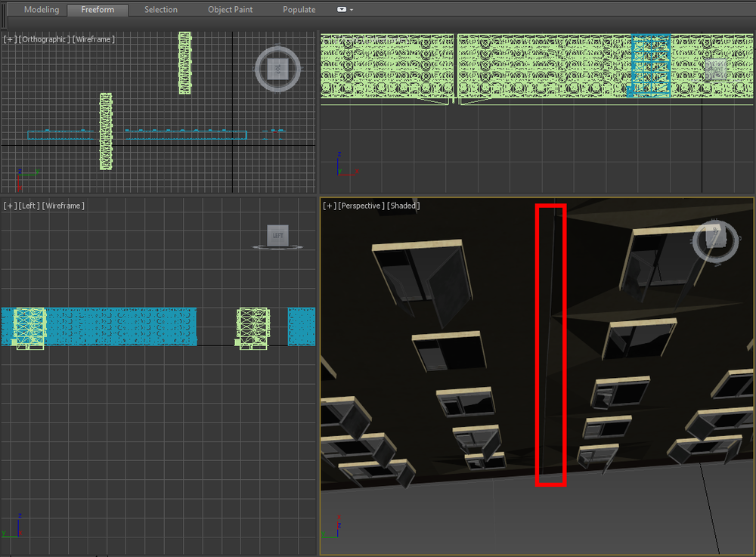The image size is (756, 557).
Task: Open the Selection ribbon tab
Action: 161,10
